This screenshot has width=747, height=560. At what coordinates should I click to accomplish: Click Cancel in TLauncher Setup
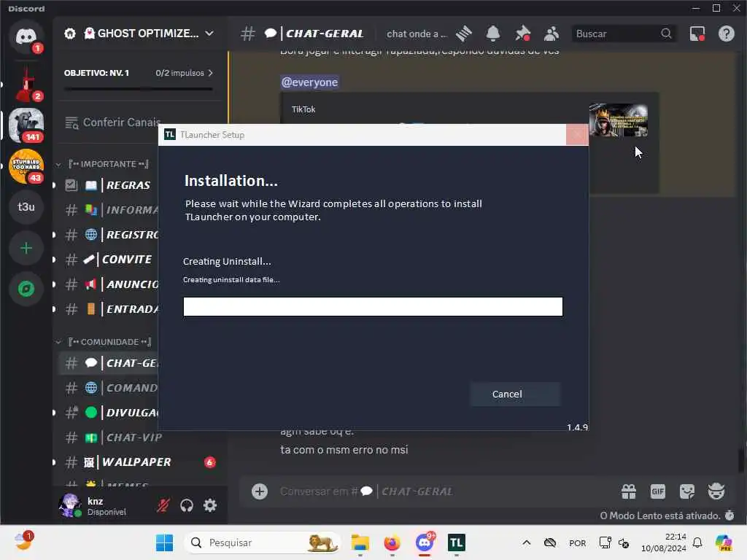point(515,394)
